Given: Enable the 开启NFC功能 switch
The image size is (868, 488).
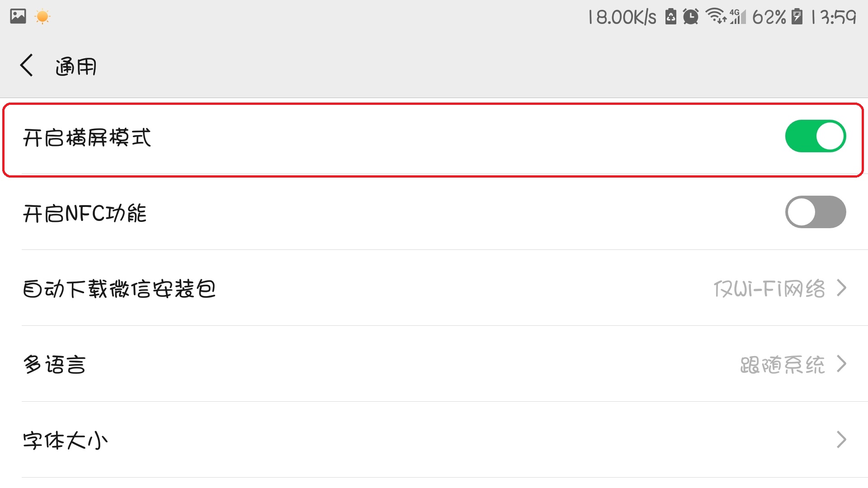Looking at the screenshot, I should 816,212.
